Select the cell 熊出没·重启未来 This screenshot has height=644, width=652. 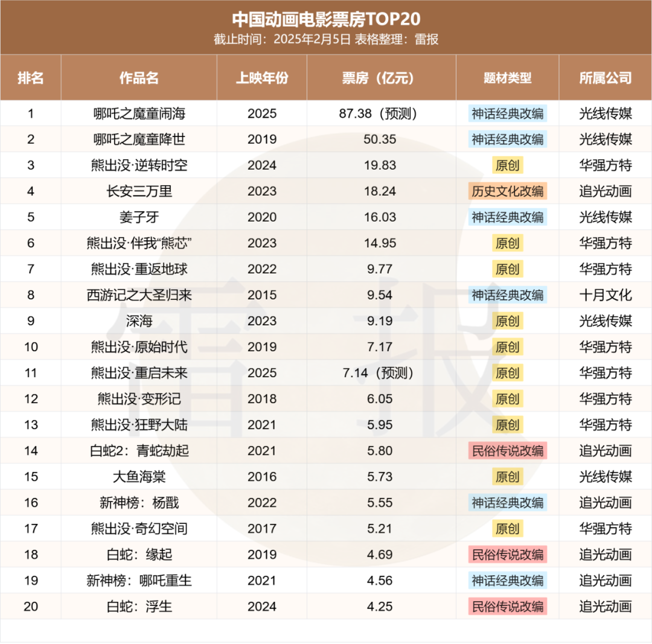click(139, 373)
